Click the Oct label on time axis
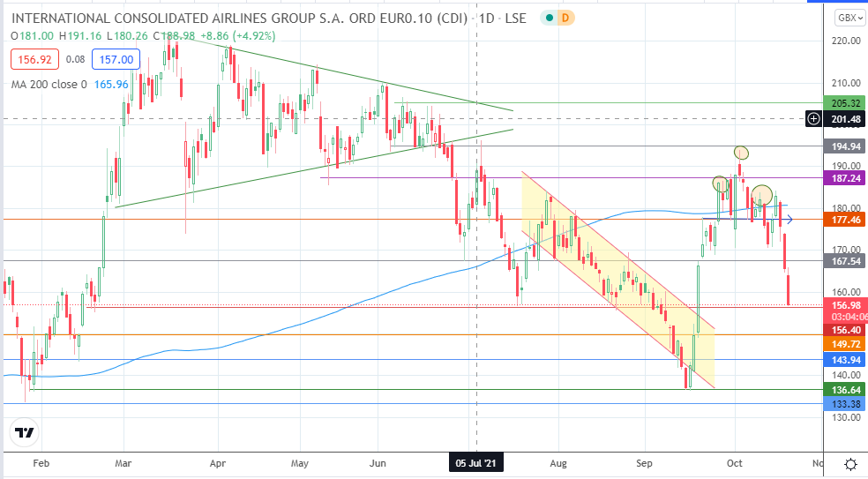868x479 pixels. (735, 463)
